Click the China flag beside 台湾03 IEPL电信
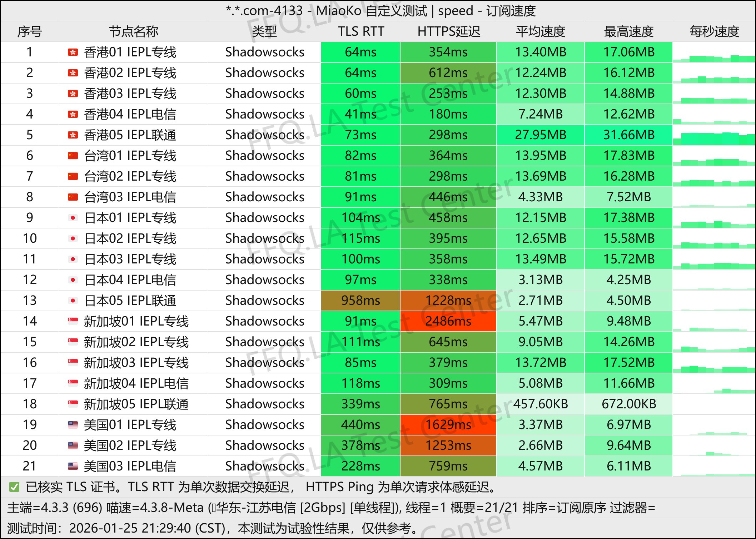The width and height of the screenshot is (756, 539). coord(73,197)
